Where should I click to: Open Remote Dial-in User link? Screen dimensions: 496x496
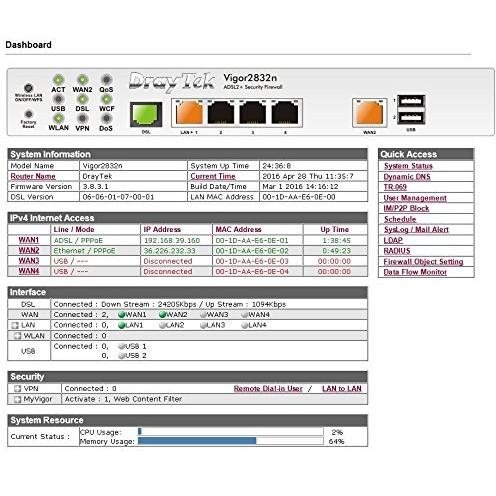tap(268, 389)
